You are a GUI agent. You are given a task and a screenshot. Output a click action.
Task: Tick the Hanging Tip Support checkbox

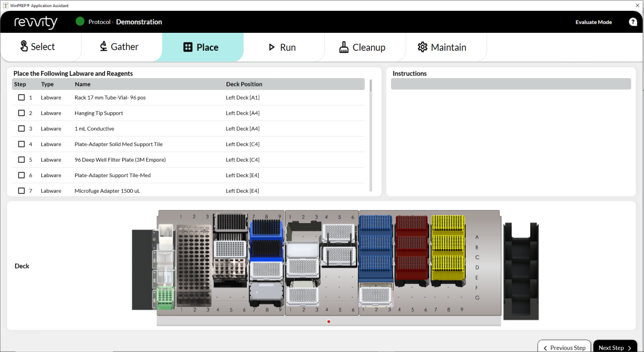21,113
